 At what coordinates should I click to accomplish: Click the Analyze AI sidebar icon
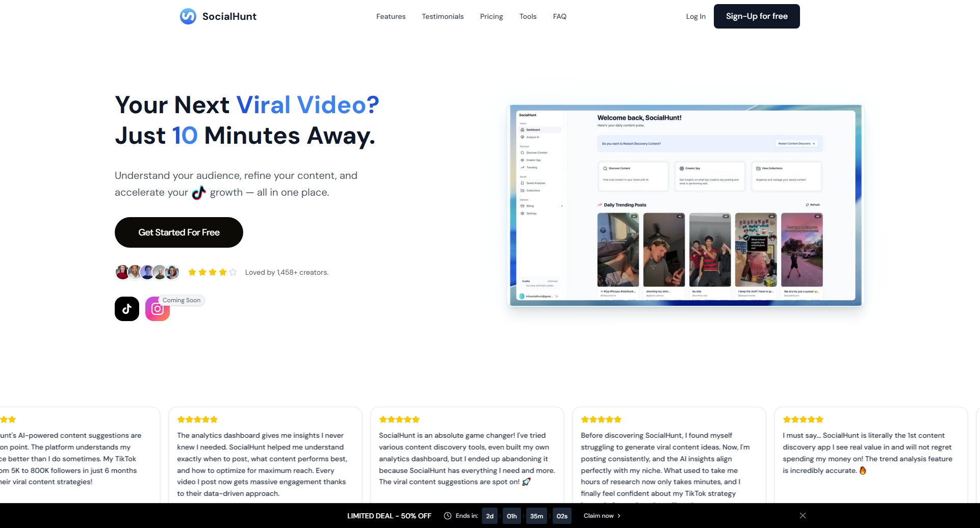tap(523, 137)
